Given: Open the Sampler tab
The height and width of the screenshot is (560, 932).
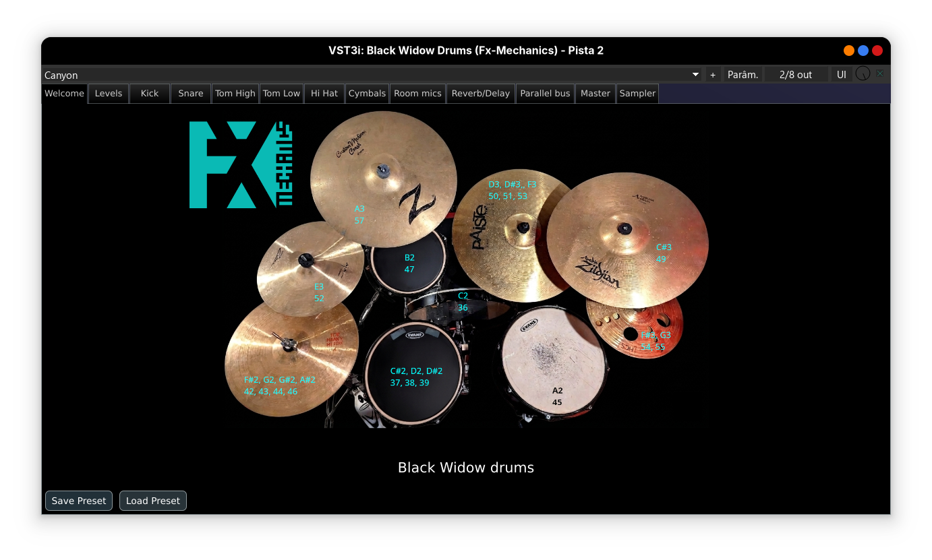Looking at the screenshot, I should pyautogui.click(x=637, y=93).
